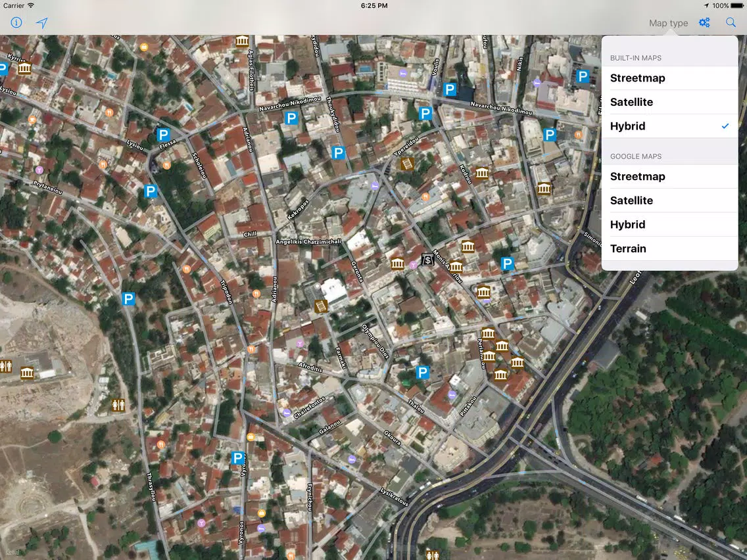Image resolution: width=747 pixels, height=560 pixels.
Task: Tap the dollar bank icon on map
Action: [428, 260]
